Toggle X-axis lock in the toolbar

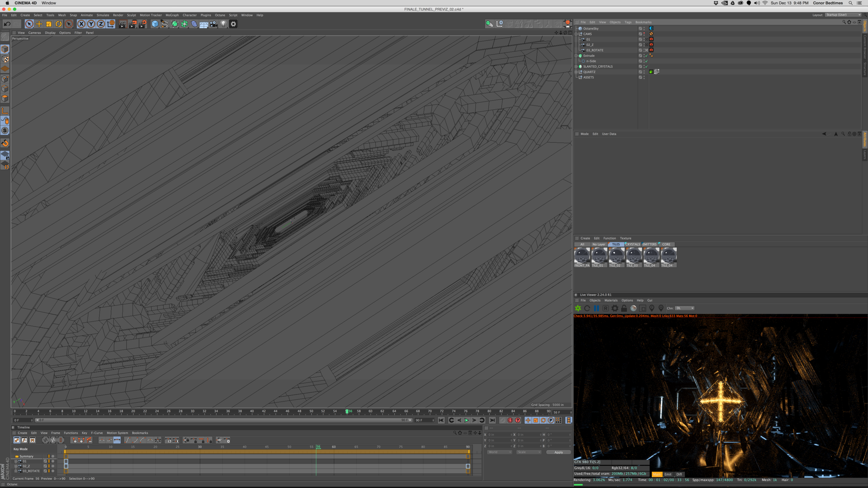coord(81,24)
